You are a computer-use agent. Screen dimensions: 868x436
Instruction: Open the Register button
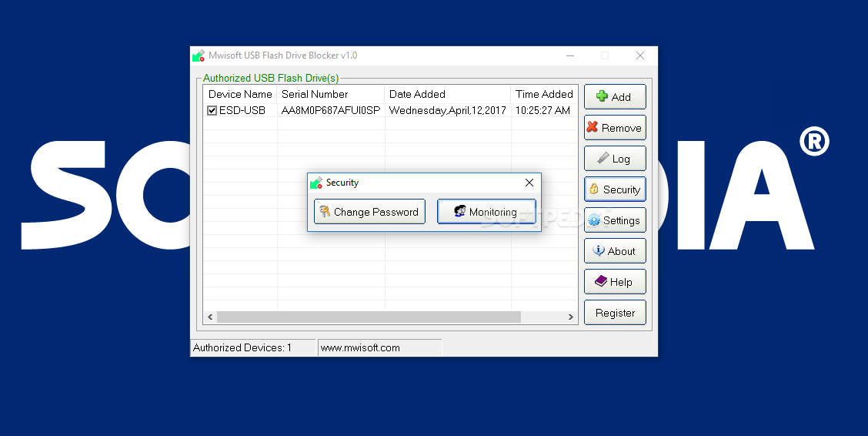tap(615, 313)
